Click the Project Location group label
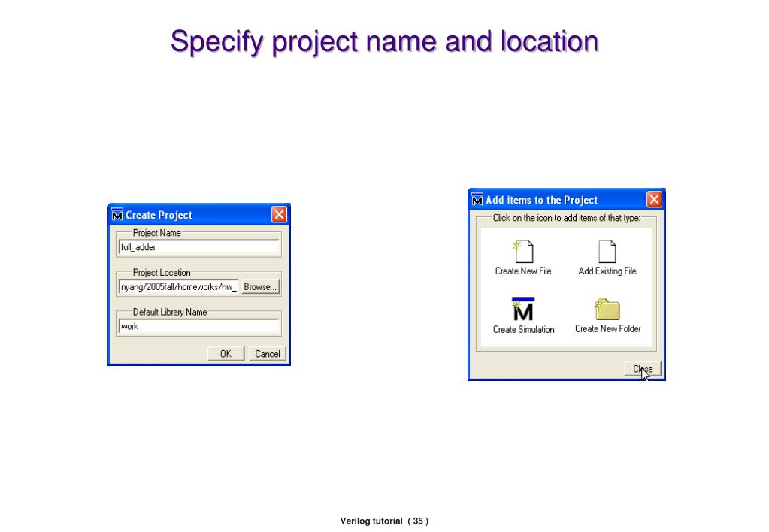The image size is (769, 532). pyautogui.click(x=162, y=272)
